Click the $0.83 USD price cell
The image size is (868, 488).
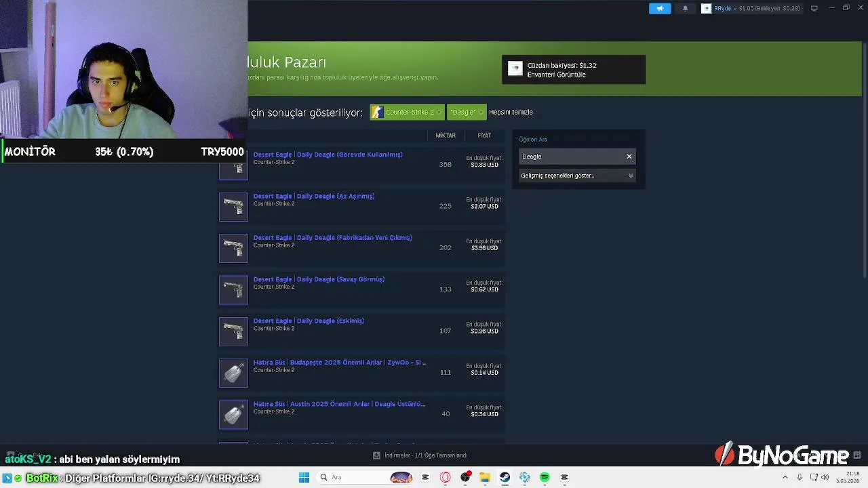click(x=484, y=165)
